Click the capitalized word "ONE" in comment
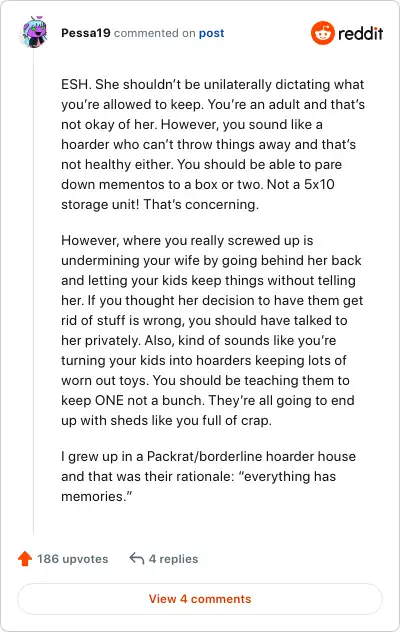This screenshot has height=632, width=400. click(108, 400)
